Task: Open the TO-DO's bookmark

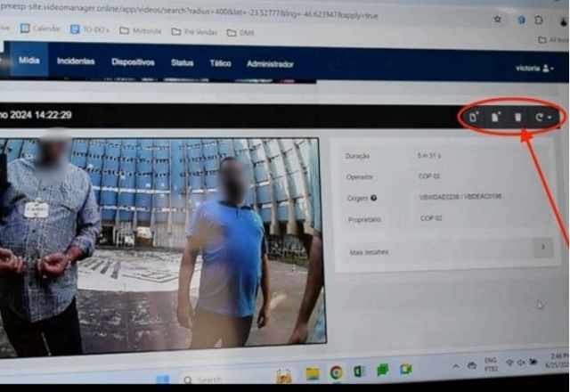Action: [89, 29]
